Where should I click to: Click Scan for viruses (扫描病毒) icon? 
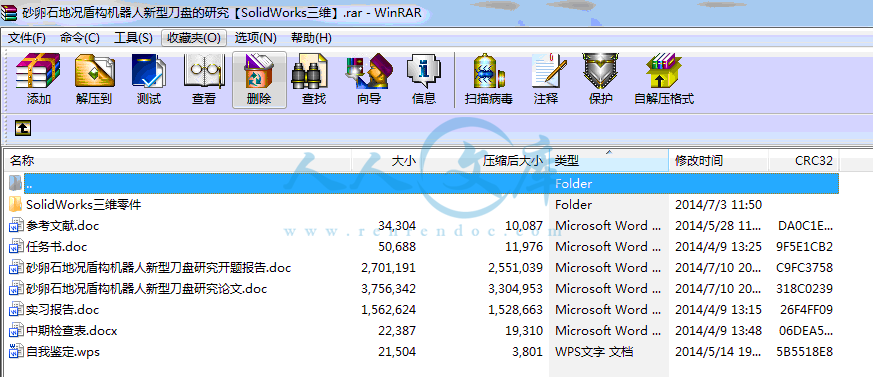[488, 71]
